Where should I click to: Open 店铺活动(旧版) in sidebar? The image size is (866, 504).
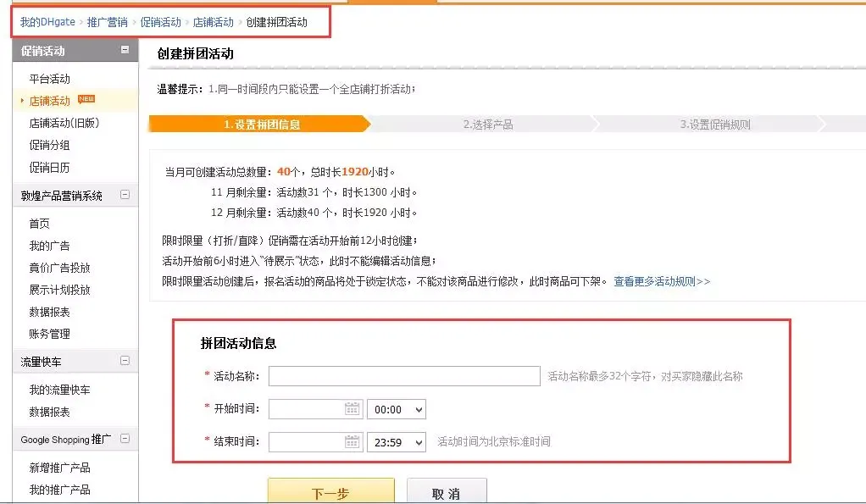(x=64, y=123)
